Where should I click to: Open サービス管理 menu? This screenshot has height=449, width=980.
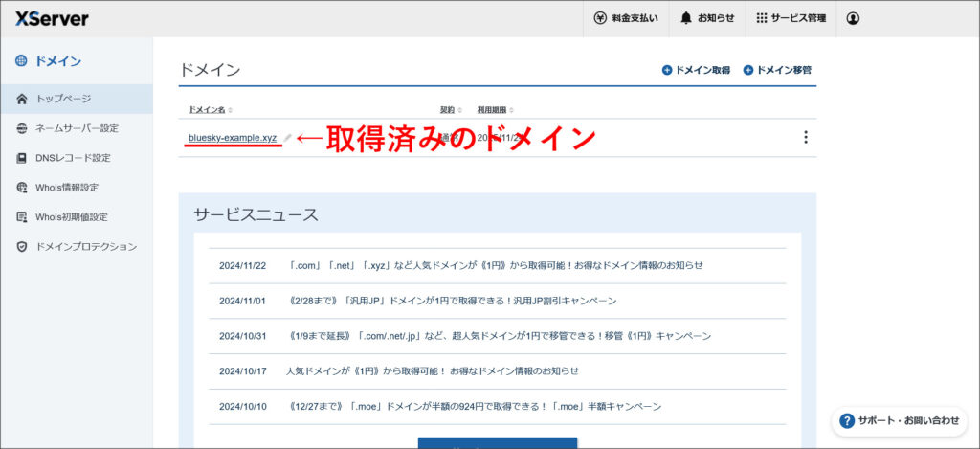[x=791, y=19]
